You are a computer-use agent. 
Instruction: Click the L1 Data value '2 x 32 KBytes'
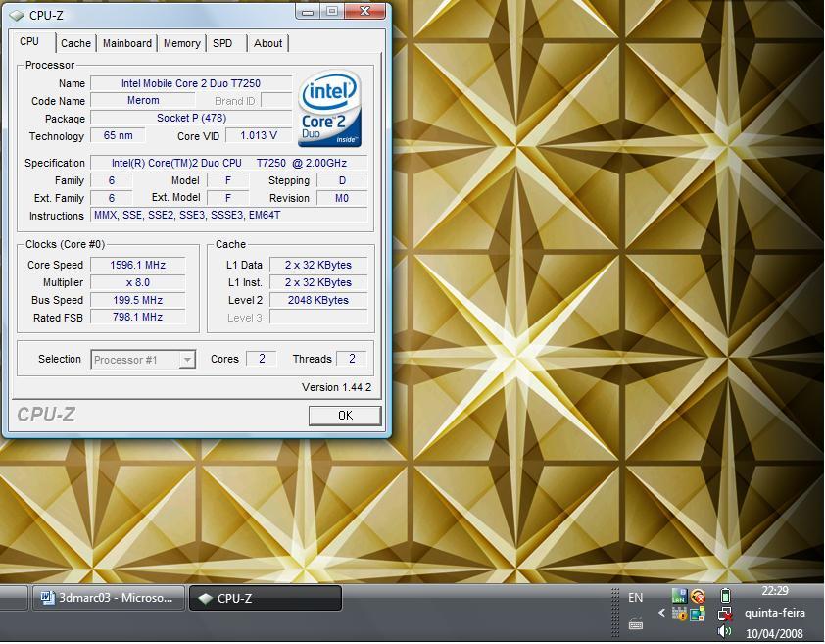pos(318,265)
